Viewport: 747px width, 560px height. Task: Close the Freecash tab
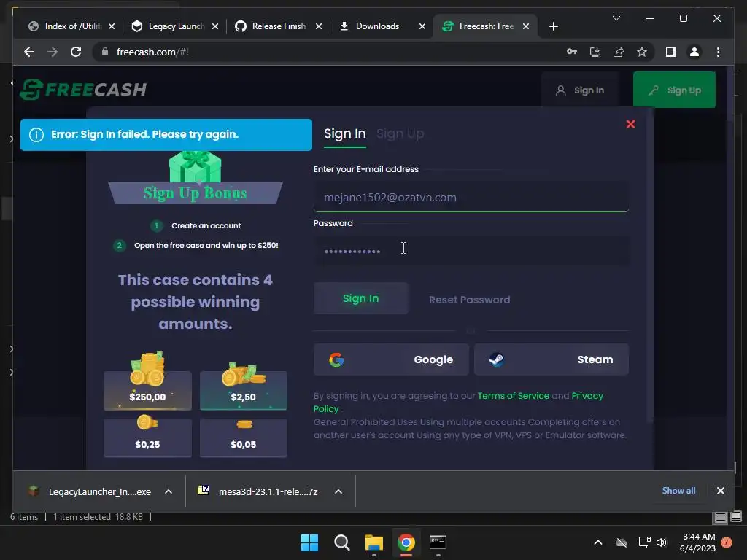(x=526, y=26)
